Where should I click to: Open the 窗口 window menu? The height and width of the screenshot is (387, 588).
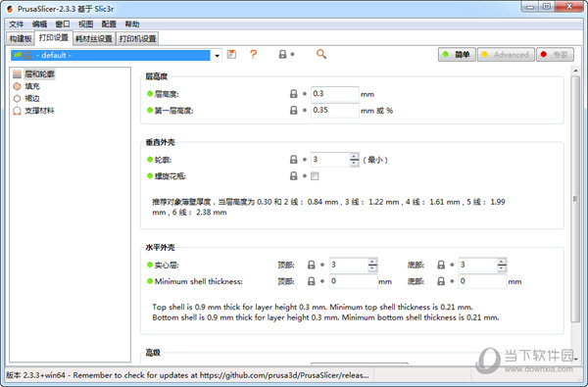point(63,24)
